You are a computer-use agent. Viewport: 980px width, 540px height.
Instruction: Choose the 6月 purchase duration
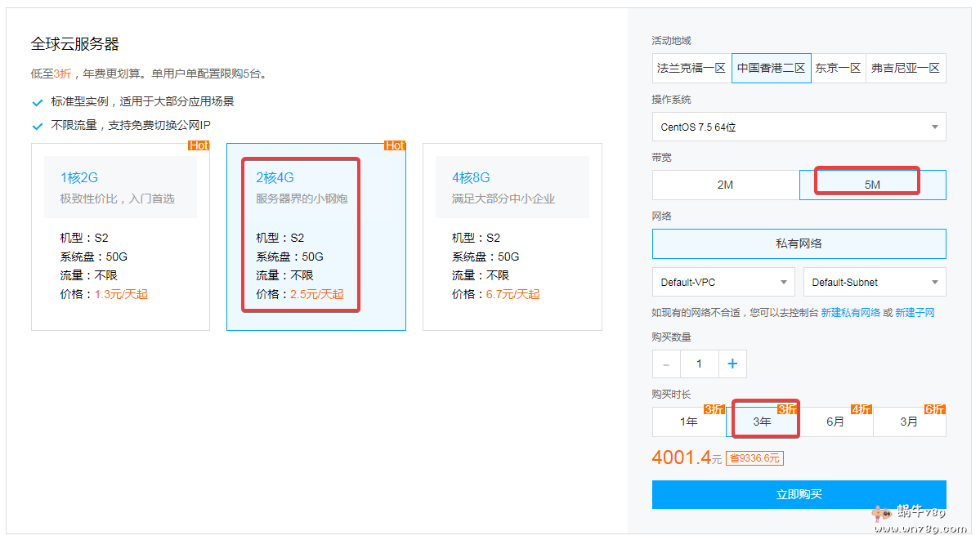coord(835,422)
